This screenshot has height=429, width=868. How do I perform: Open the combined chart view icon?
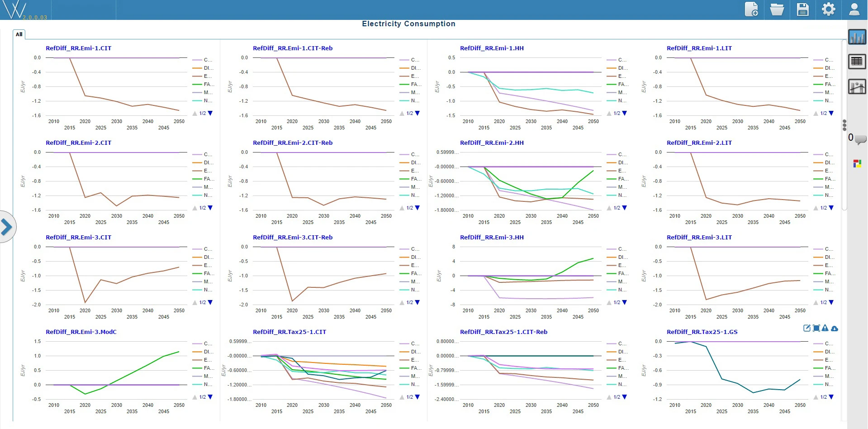tap(857, 86)
